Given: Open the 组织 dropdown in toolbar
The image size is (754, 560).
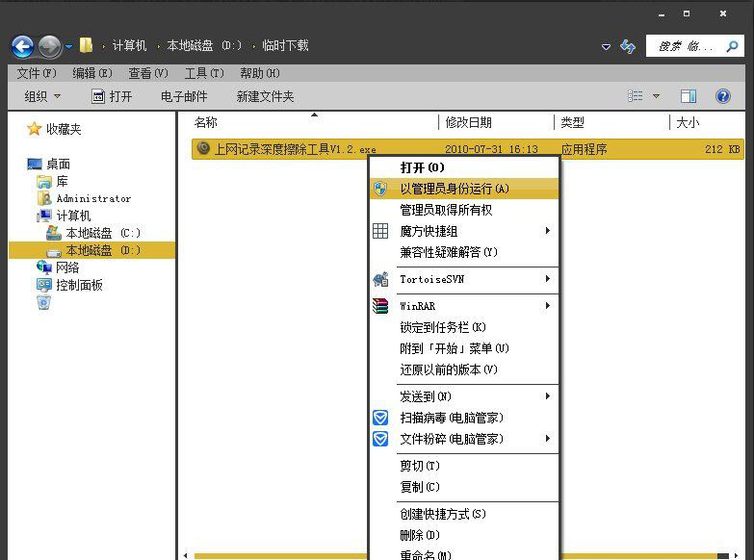Looking at the screenshot, I should (42, 96).
